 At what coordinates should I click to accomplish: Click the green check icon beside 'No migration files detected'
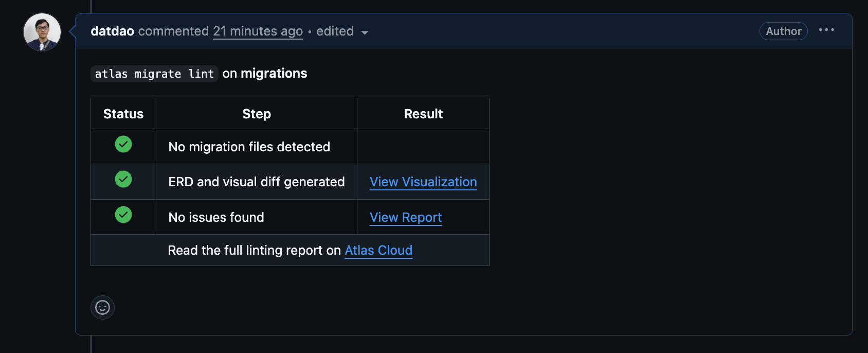coord(123,145)
